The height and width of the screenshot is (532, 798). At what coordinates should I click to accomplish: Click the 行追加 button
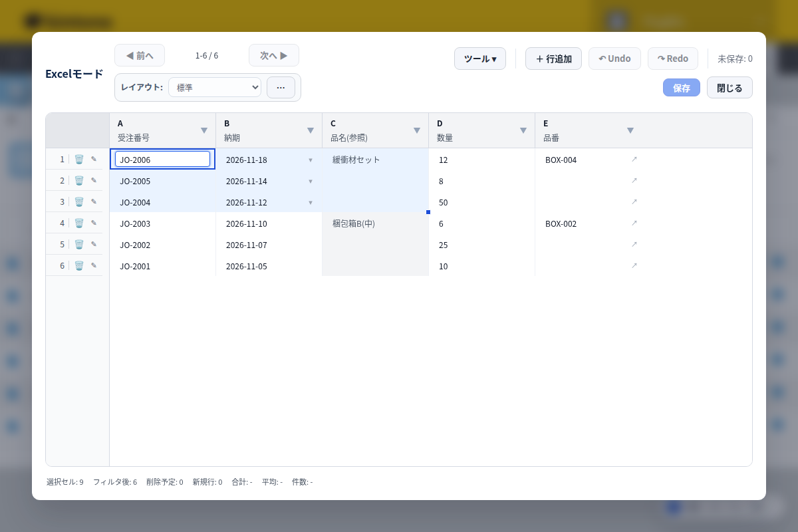(x=553, y=59)
